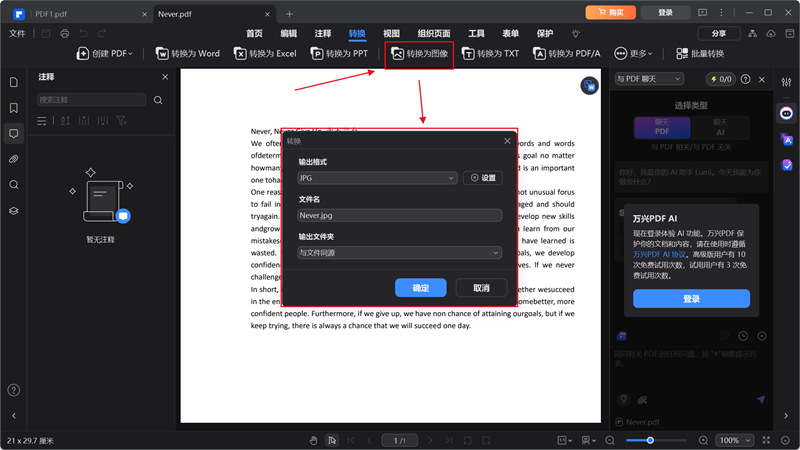Open the page thumbnails panel icon
This screenshot has height=450, width=800.
pyautogui.click(x=14, y=82)
